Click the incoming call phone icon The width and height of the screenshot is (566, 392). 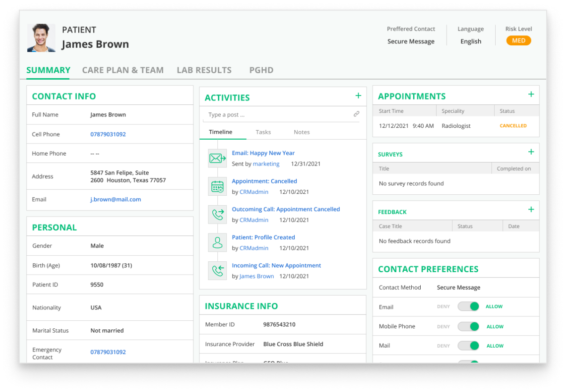(x=217, y=271)
